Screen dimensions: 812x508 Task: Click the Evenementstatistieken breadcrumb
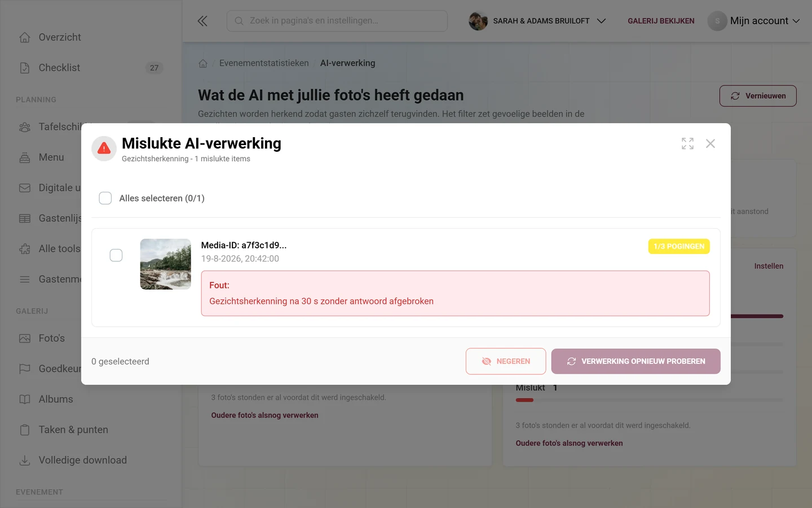[x=264, y=63]
